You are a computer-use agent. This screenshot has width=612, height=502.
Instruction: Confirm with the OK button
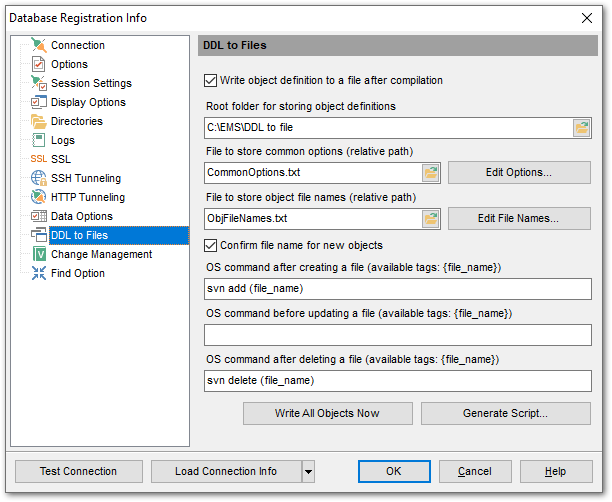point(394,472)
